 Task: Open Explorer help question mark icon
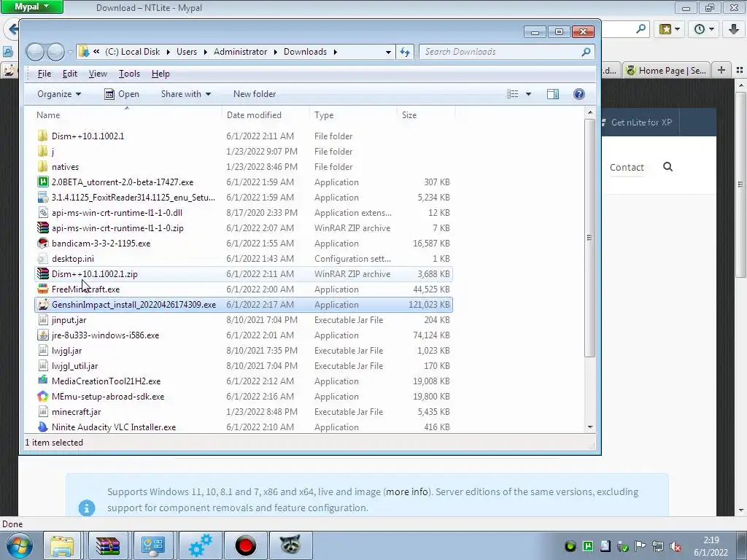[578, 94]
